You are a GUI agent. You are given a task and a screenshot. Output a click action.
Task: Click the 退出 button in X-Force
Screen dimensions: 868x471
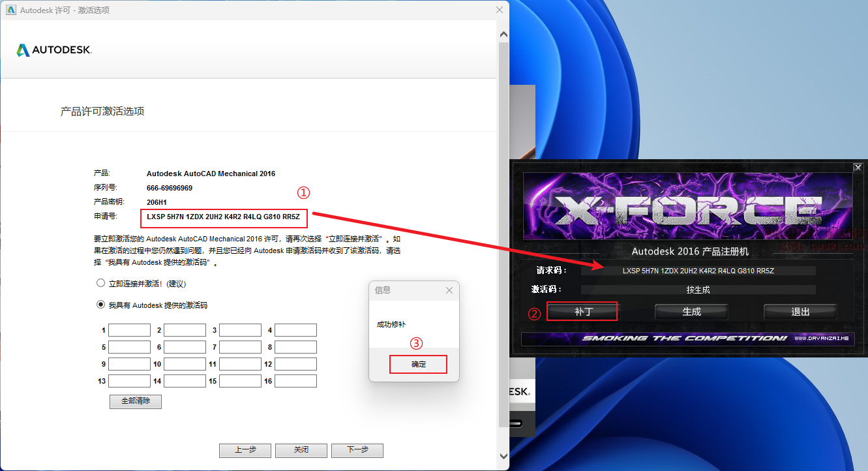800,312
